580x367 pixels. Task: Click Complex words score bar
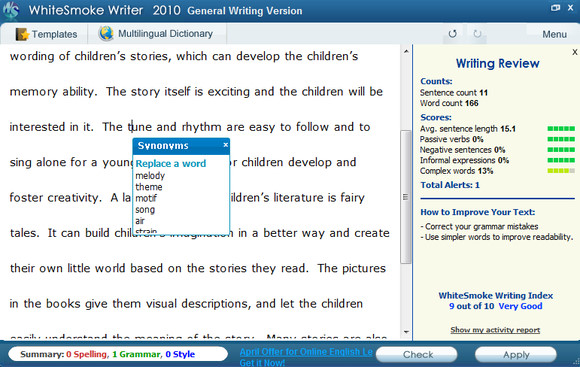pyautogui.click(x=561, y=171)
